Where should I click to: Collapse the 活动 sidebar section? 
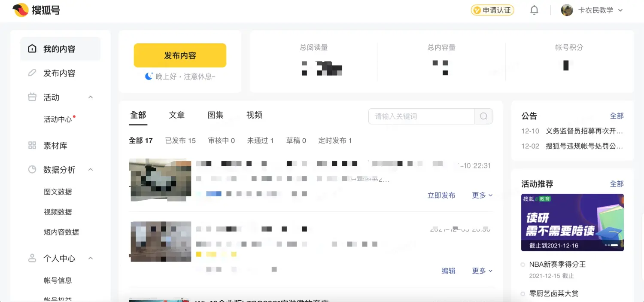click(x=90, y=97)
